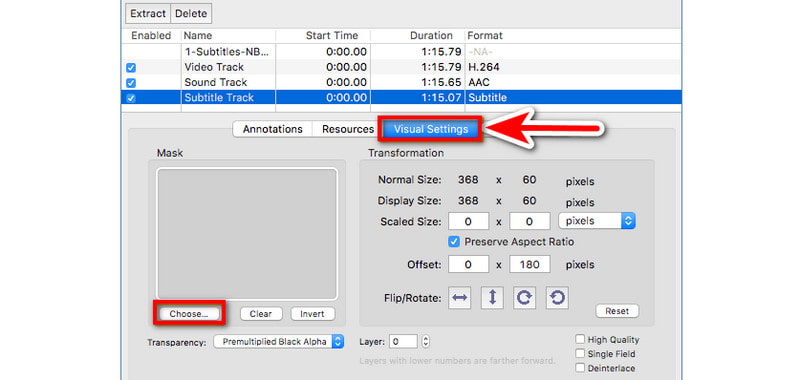The image size is (800, 380).
Task: Invert the mask
Action: [312, 314]
